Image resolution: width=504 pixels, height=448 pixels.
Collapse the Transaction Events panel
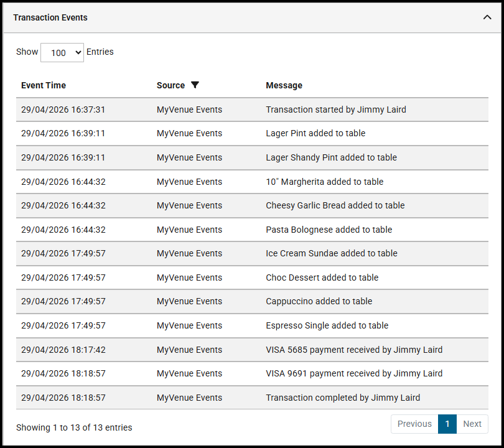(487, 17)
